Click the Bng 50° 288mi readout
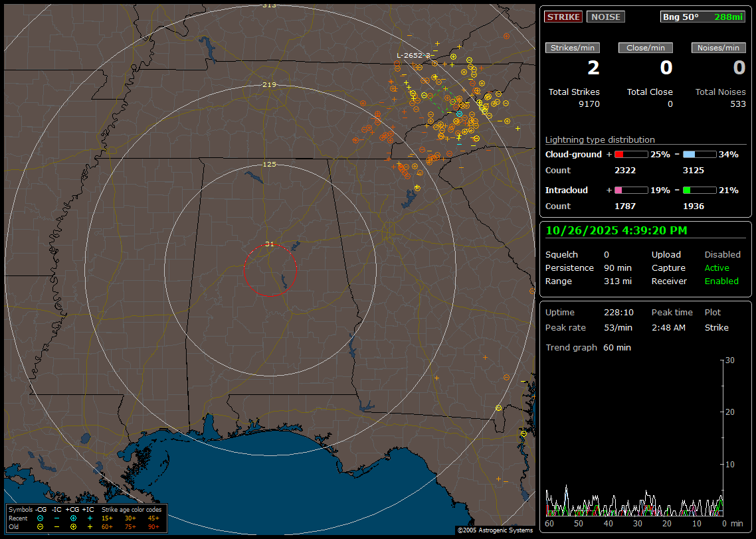Viewport: 756px width, 539px height. point(703,17)
